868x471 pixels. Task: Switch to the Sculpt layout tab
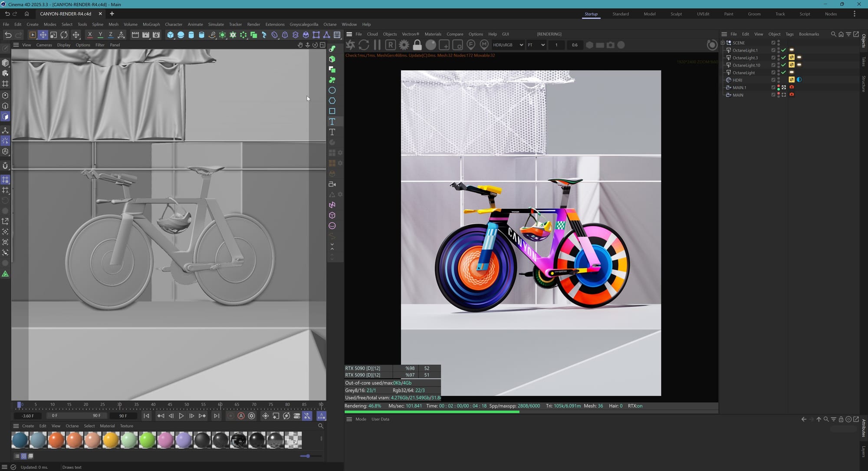[676, 14]
